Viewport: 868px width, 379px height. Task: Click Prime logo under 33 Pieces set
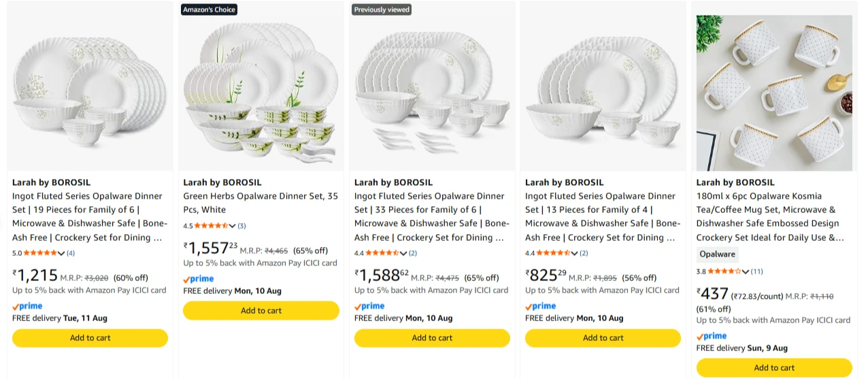point(369,306)
